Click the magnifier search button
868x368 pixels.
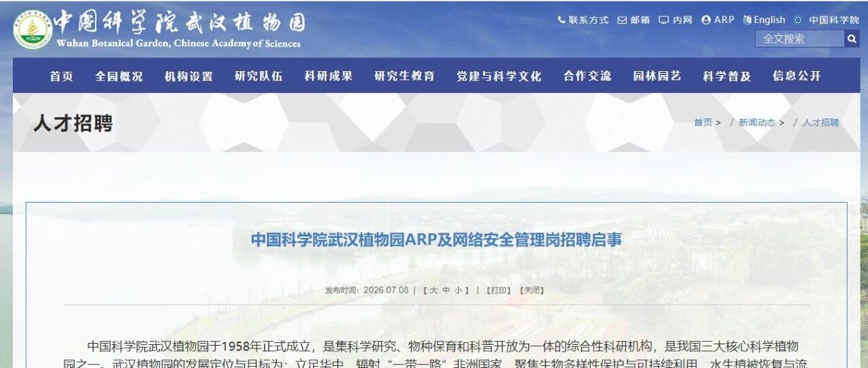(x=852, y=39)
